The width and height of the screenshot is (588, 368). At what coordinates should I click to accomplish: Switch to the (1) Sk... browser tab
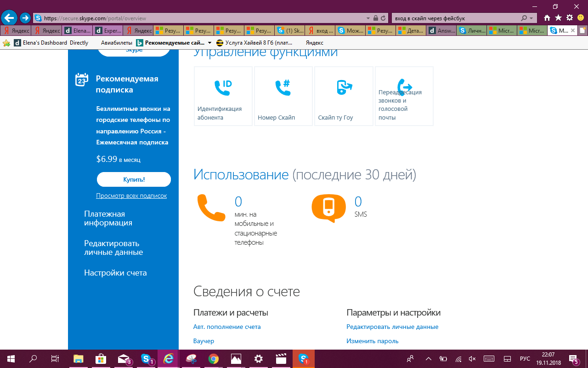click(x=290, y=31)
